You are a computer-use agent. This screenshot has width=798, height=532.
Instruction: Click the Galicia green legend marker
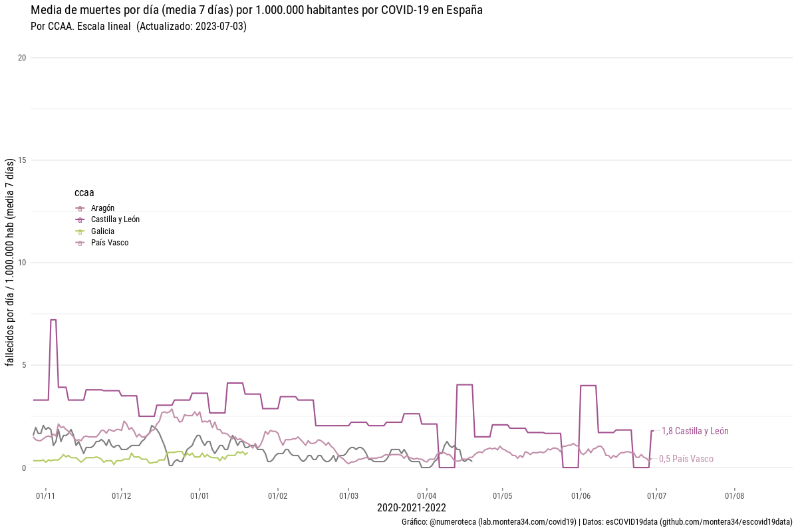[80, 231]
